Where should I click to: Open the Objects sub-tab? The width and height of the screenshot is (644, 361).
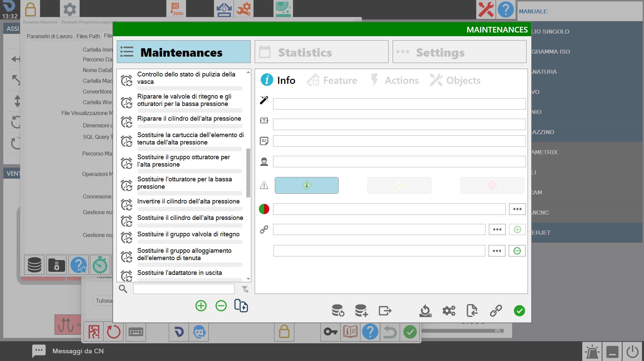(455, 80)
